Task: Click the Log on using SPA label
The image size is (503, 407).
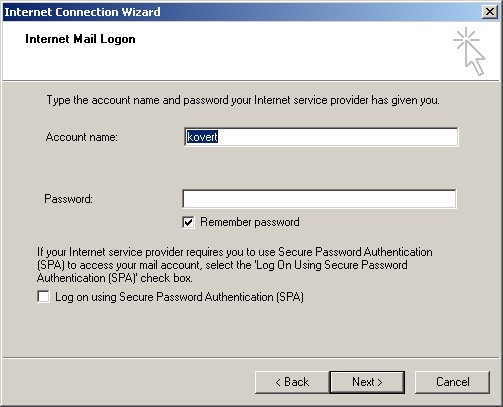Action: [179, 297]
